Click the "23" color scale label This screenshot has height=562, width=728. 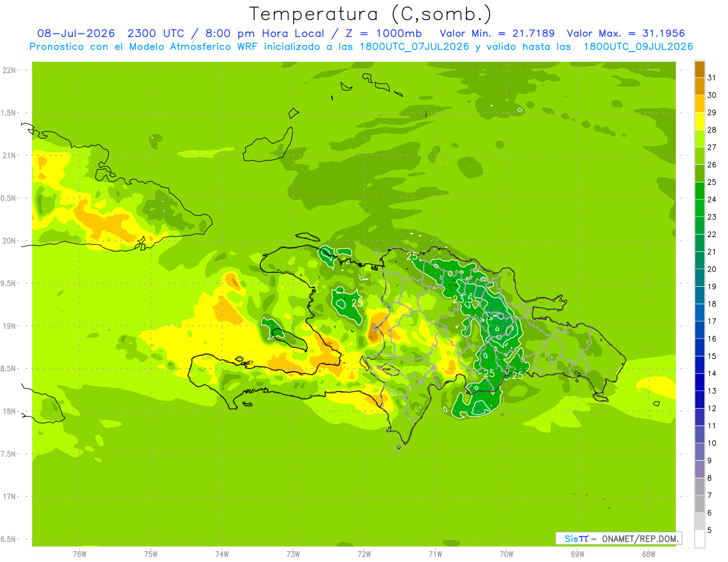[x=712, y=216]
